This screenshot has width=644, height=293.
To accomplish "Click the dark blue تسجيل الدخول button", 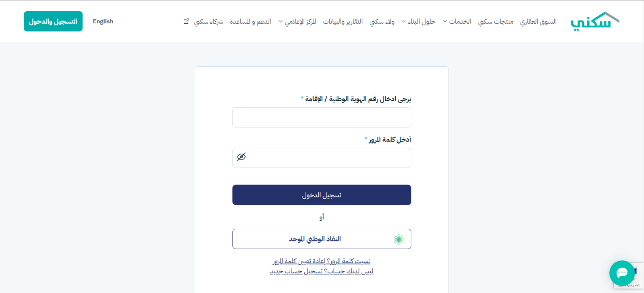I will [x=322, y=195].
